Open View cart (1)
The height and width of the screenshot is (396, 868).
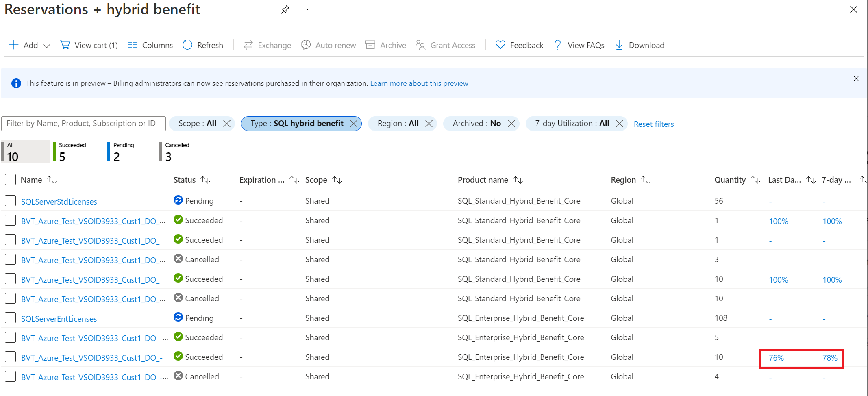[89, 45]
